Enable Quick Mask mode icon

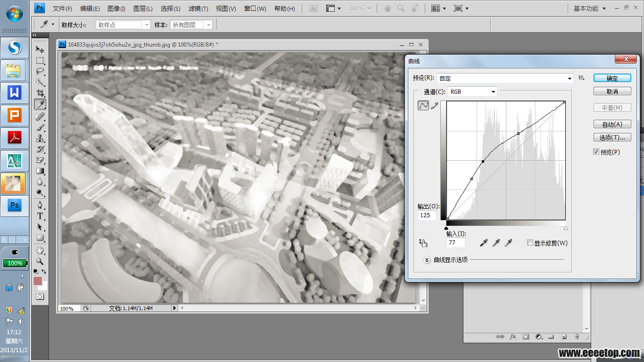[x=40, y=297]
